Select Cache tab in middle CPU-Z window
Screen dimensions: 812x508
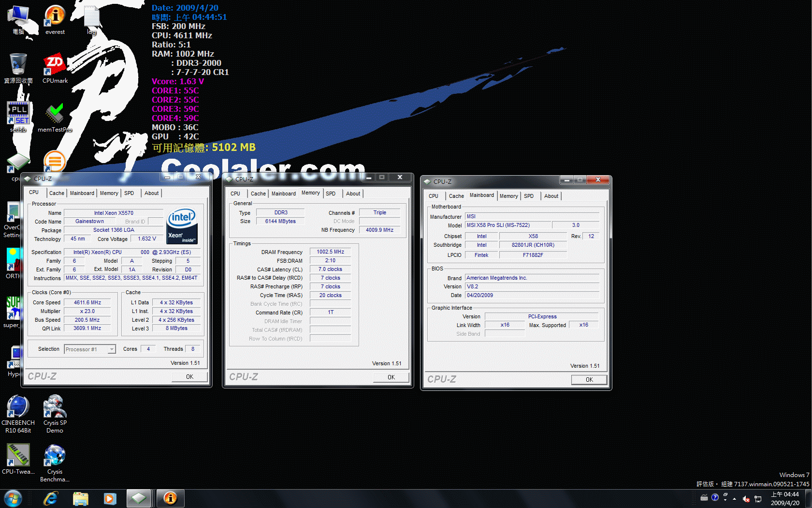(258, 194)
